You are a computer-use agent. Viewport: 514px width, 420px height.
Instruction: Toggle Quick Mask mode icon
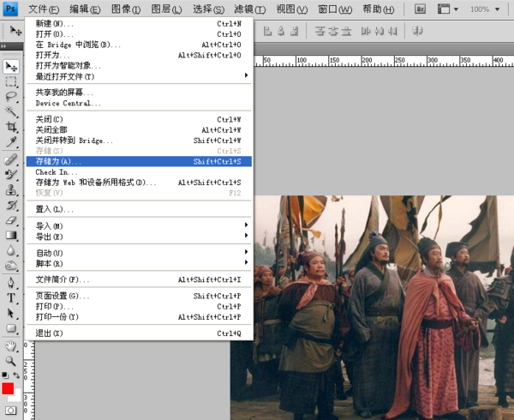10,411
